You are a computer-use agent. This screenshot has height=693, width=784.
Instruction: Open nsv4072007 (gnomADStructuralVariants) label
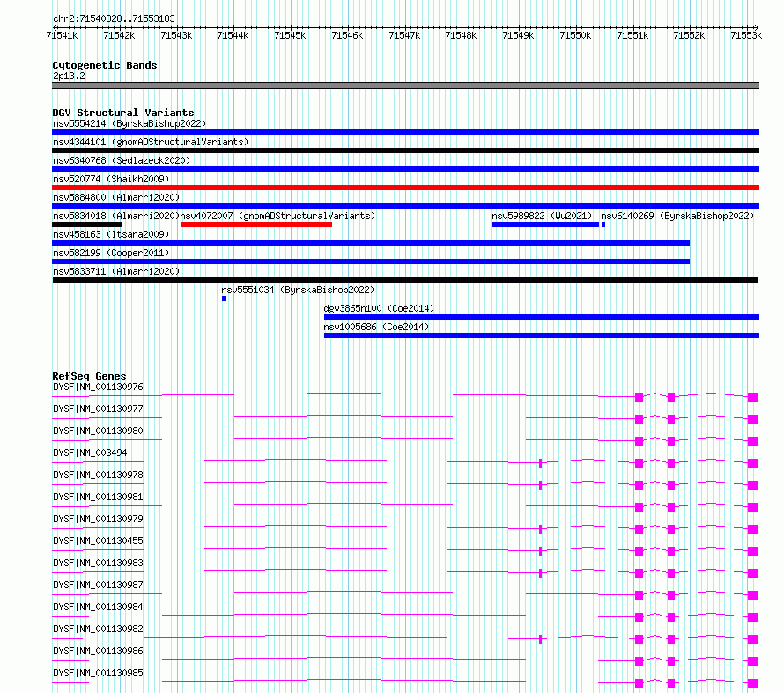coord(277,216)
